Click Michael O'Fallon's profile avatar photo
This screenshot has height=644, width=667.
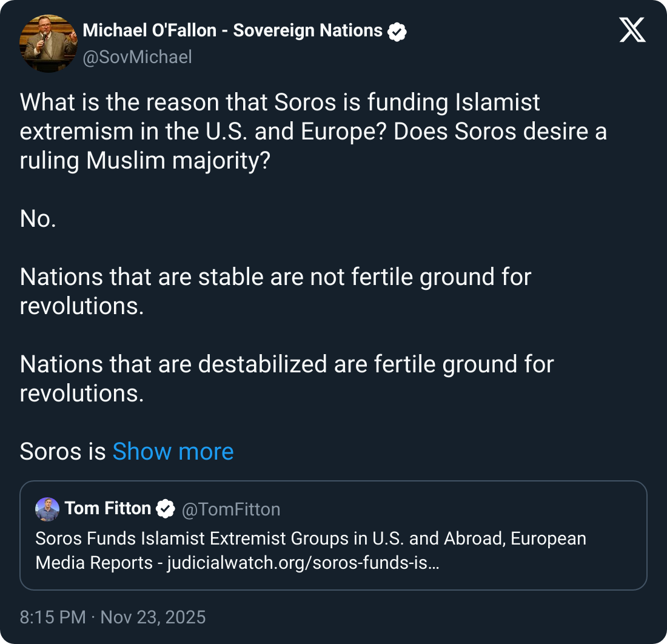pos(49,44)
